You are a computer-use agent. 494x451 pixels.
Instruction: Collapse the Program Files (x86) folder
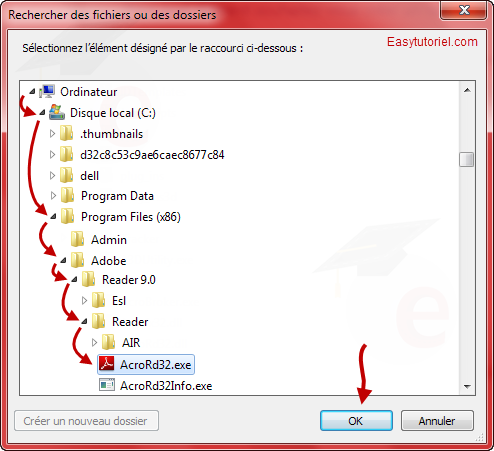tap(53, 217)
